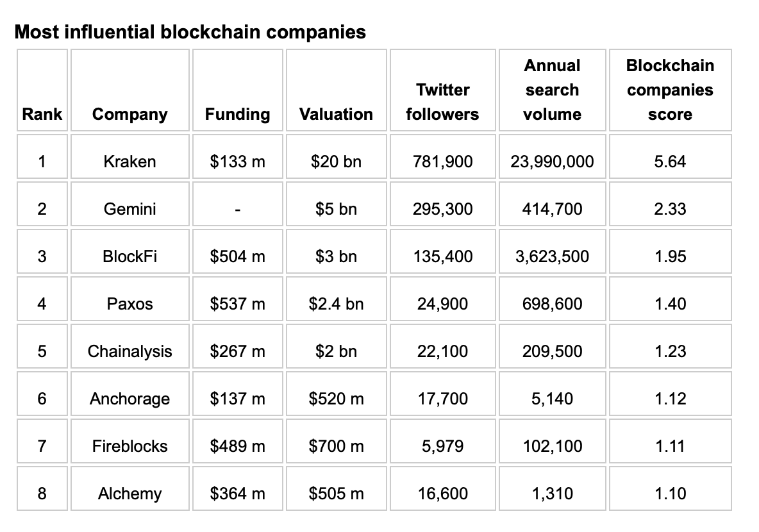This screenshot has height=532, width=759.
Task: Select the Most influential blockchain companies title
Action: [x=190, y=32]
